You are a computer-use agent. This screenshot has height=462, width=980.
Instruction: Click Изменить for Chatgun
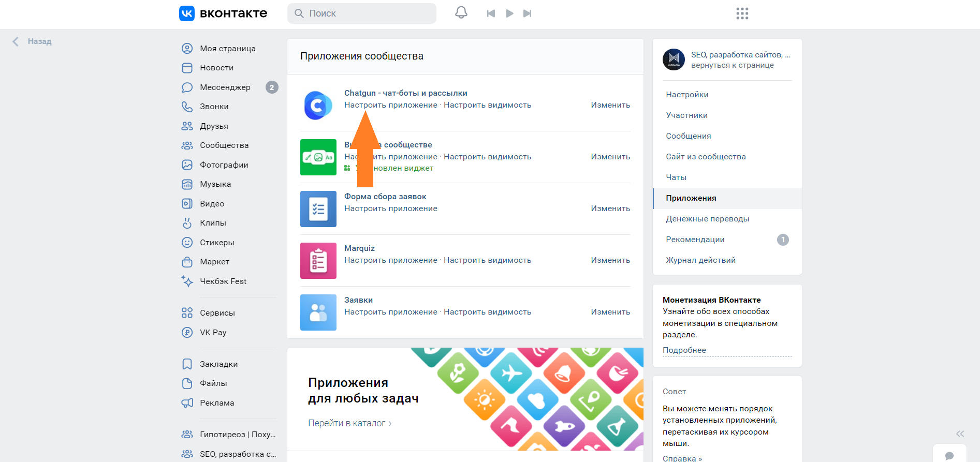(610, 105)
